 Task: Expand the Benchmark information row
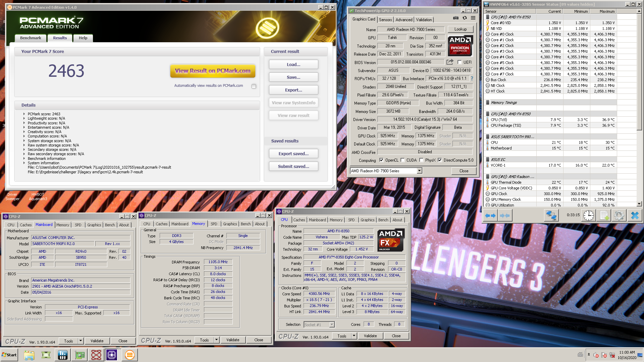click(24, 159)
